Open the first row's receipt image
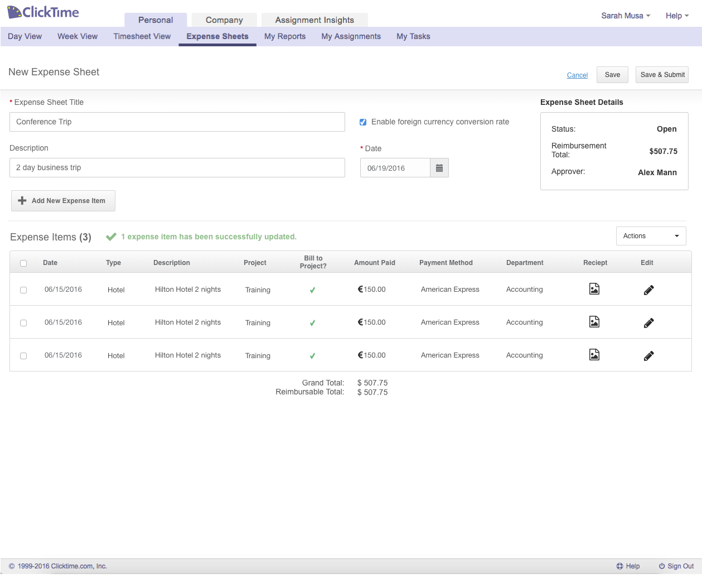Viewport: 702px width, 588px height. pos(594,289)
